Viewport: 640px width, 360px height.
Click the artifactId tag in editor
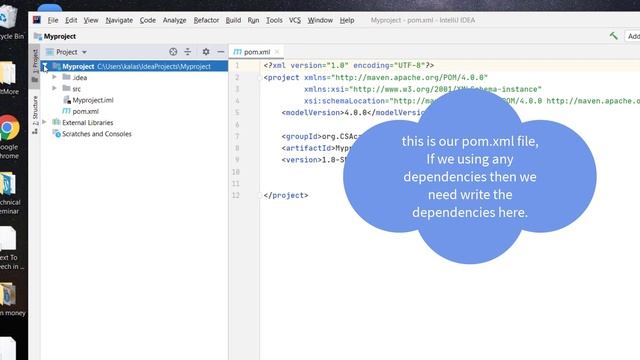(308, 148)
